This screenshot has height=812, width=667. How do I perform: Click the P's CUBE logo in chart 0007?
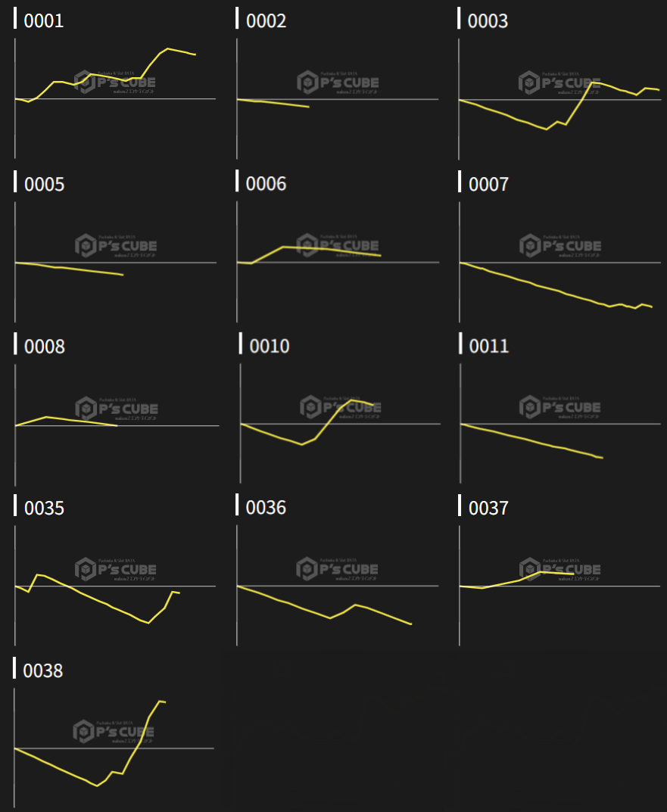[x=560, y=245]
